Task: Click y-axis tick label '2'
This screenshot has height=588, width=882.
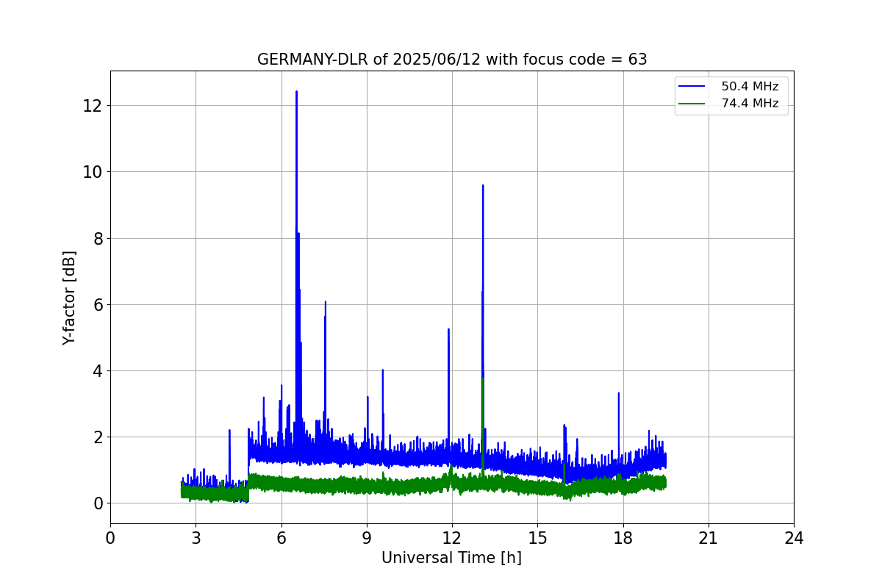Action: (98, 437)
